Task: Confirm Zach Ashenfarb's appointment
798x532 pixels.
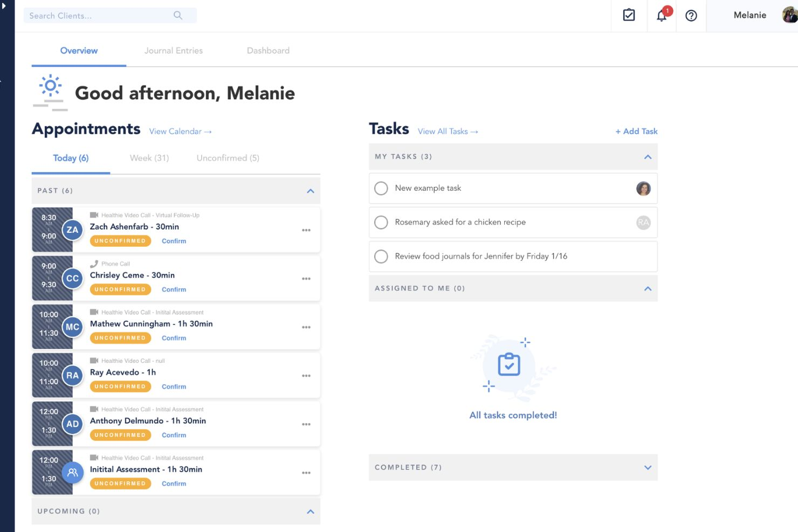Action: [x=174, y=241]
